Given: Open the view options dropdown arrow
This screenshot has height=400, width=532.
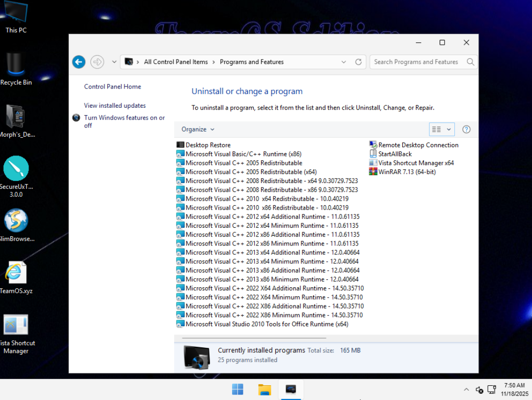Looking at the screenshot, I should click(x=448, y=129).
